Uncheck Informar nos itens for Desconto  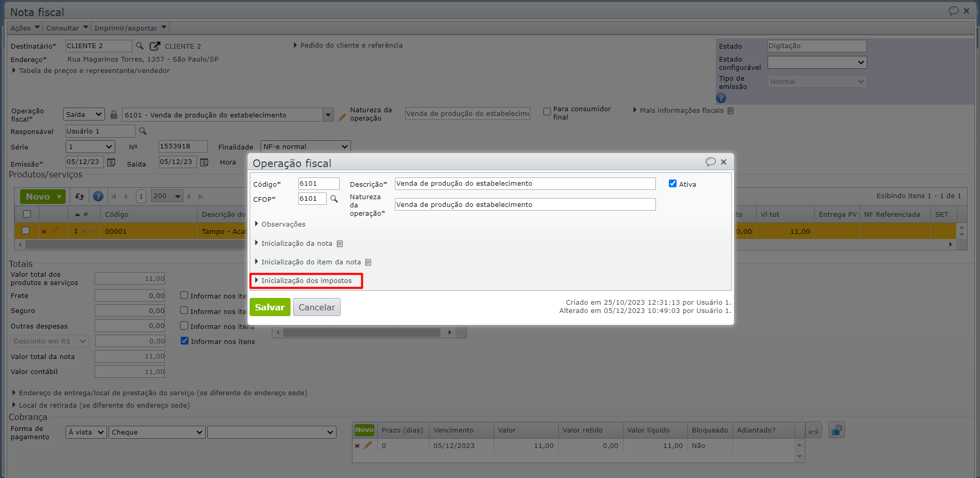click(x=185, y=341)
